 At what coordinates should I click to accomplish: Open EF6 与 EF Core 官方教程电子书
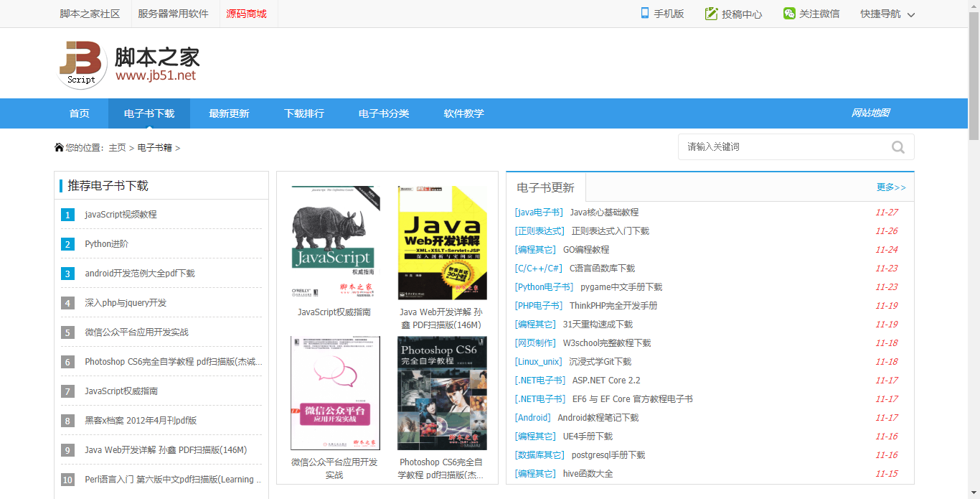[632, 399]
